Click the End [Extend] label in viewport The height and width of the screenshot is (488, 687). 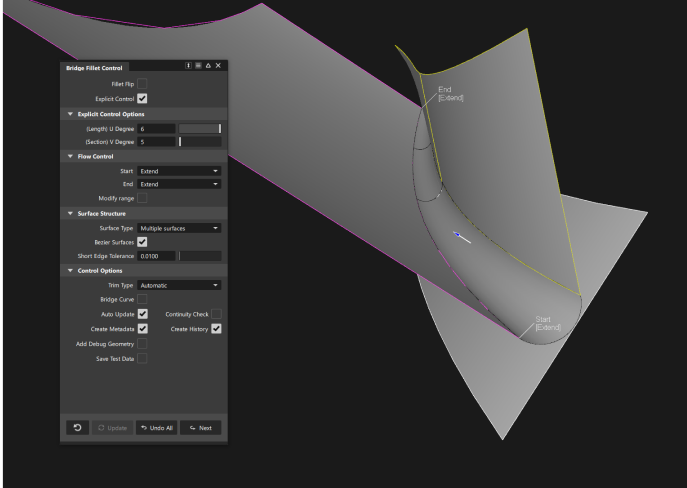pyautogui.click(x=450, y=94)
